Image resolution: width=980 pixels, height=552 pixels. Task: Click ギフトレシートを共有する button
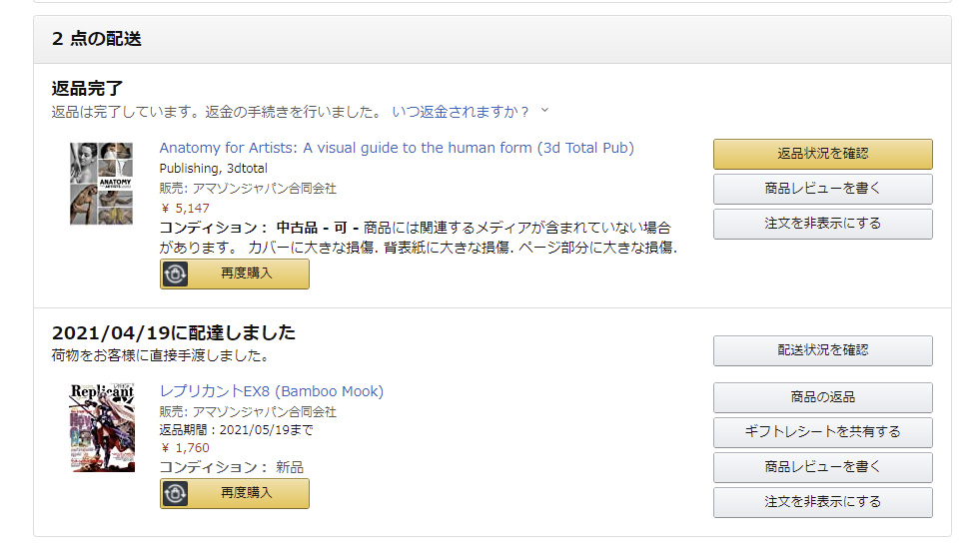(822, 432)
